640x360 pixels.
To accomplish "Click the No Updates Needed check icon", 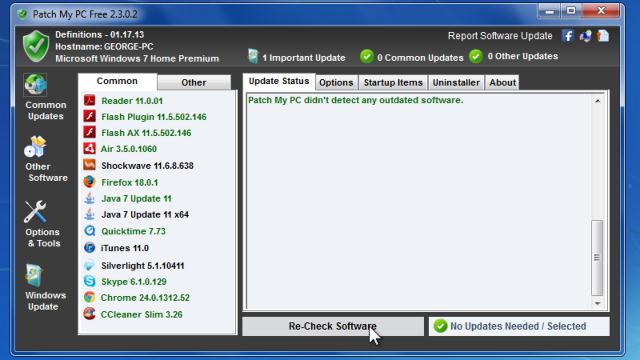I will 440,326.
